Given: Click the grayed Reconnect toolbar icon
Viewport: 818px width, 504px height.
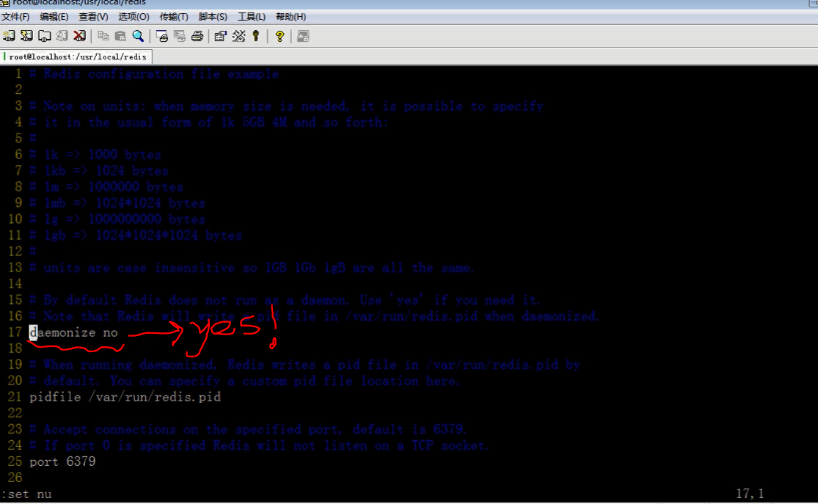Looking at the screenshot, I should tap(62, 36).
